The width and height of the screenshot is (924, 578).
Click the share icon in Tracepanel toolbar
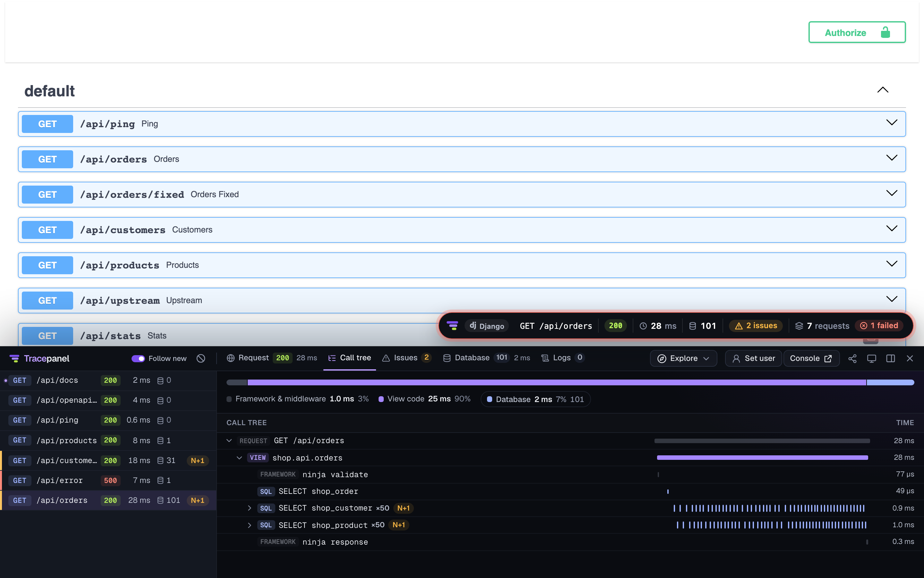point(852,358)
